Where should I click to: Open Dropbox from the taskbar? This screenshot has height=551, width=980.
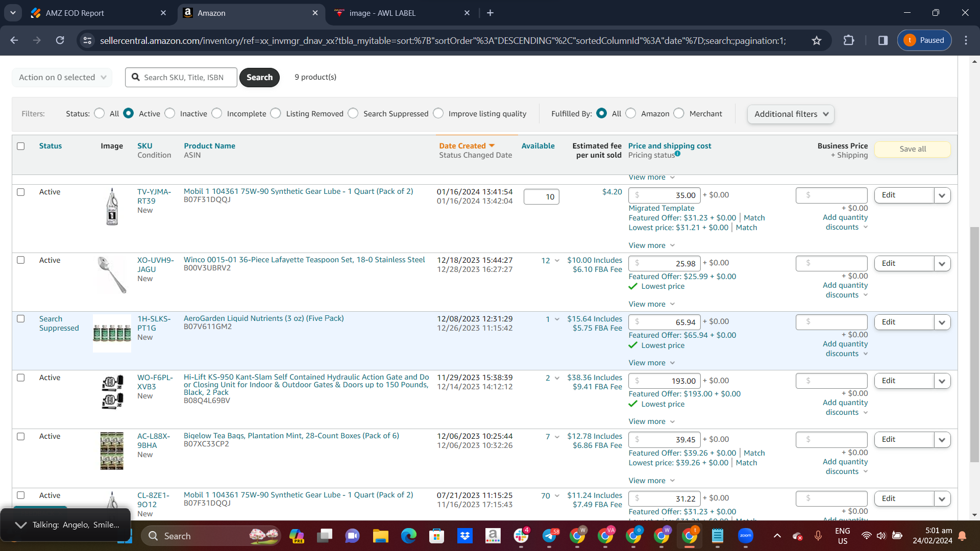pos(464,536)
